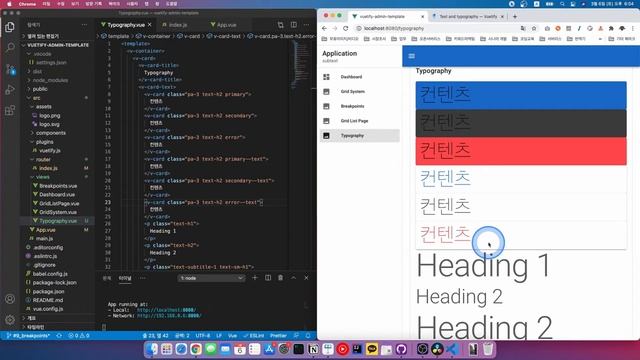Click the secondary dark gray card
640x360 pixels.
click(521, 123)
